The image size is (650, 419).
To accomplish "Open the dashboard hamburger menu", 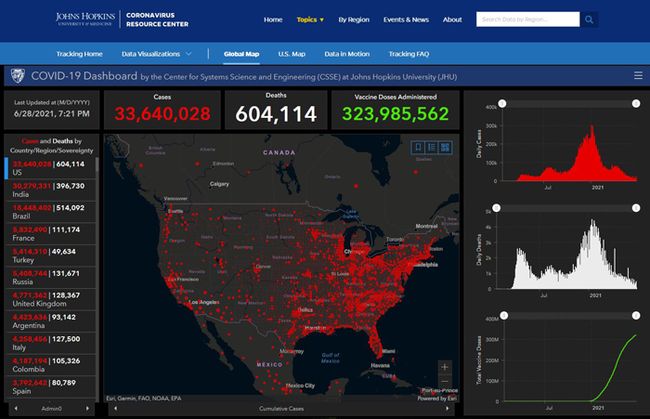I will point(638,75).
